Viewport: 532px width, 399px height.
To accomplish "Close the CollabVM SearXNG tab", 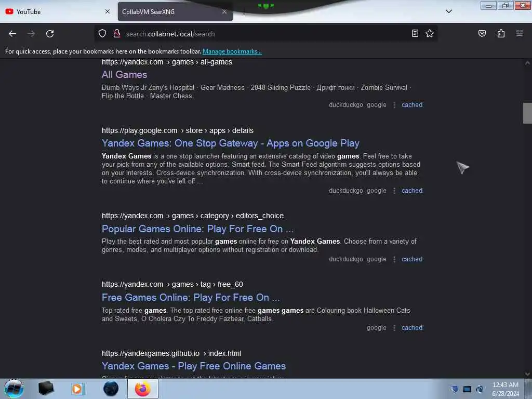I will pyautogui.click(x=224, y=11).
